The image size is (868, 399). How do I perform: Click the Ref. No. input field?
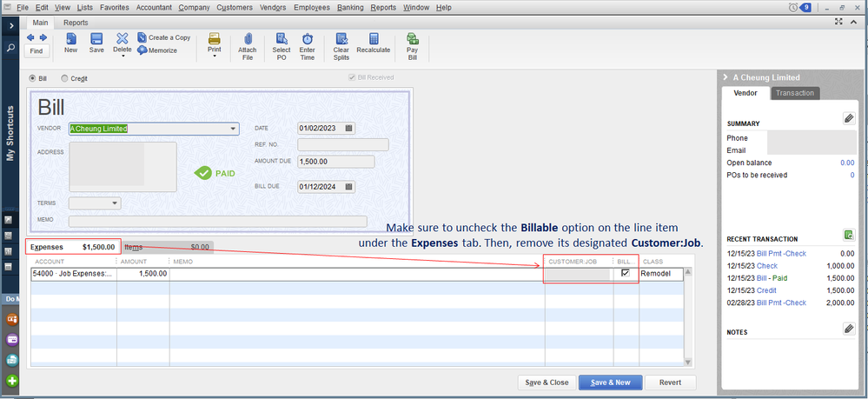[343, 144]
